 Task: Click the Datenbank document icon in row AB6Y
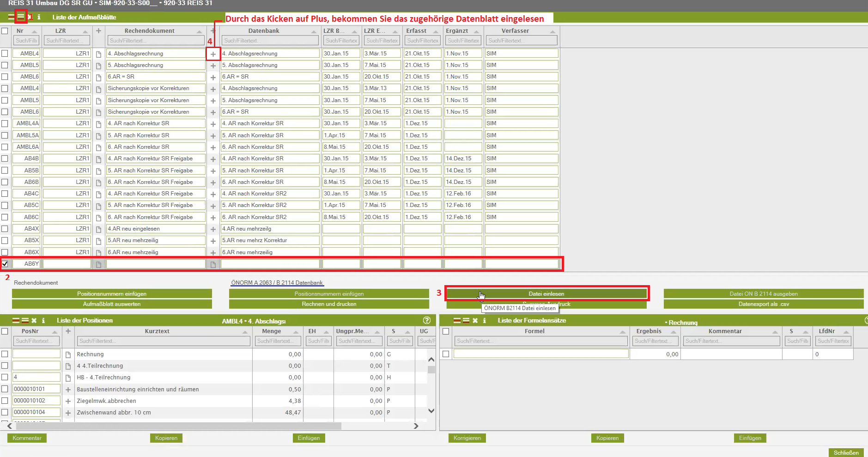213,264
